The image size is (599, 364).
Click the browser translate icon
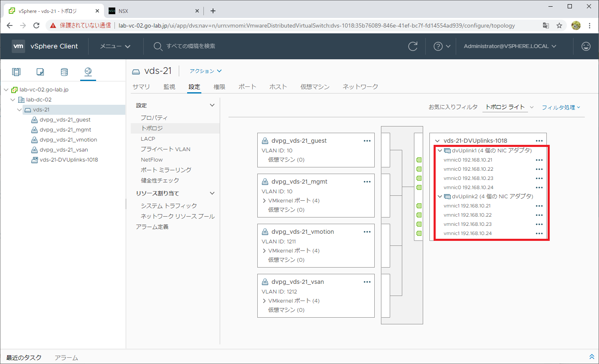(x=546, y=25)
